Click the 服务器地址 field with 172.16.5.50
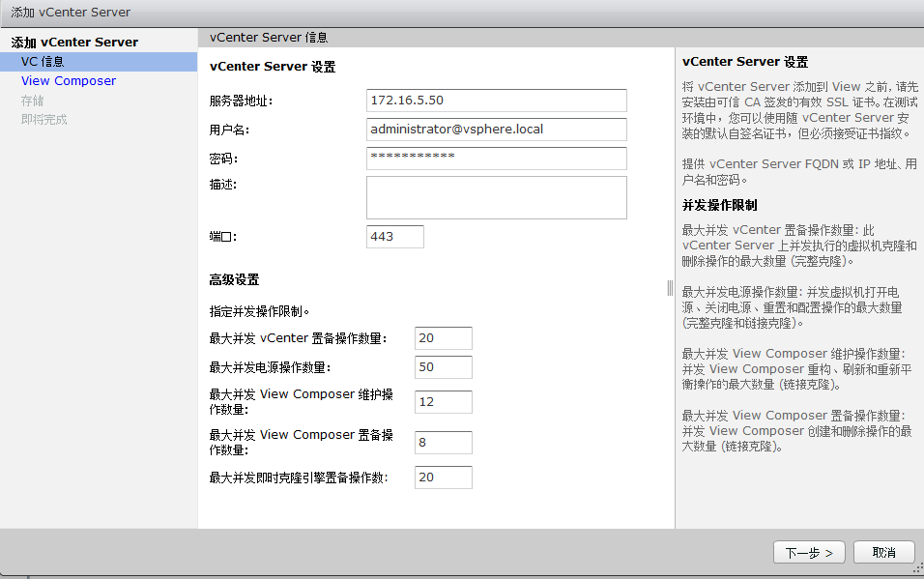 point(496,101)
